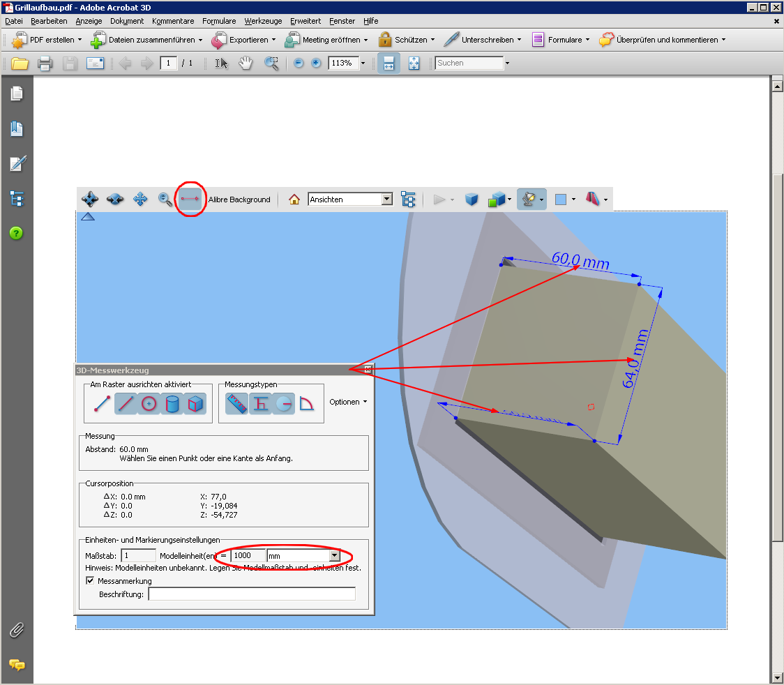Edit the model unit value 1000

pyautogui.click(x=248, y=555)
